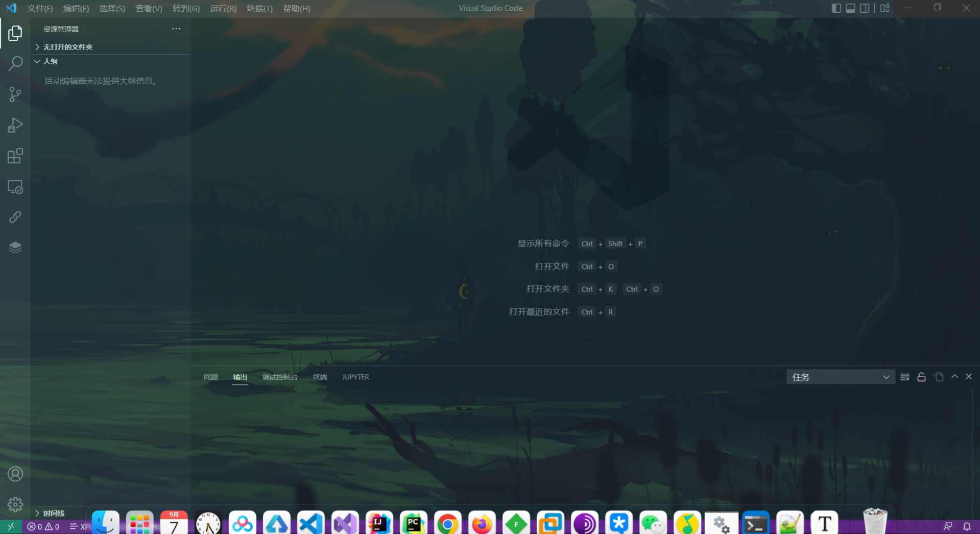This screenshot has width=980, height=534.
Task: Open the Remote Explorer icon
Action: pyautogui.click(x=15, y=187)
